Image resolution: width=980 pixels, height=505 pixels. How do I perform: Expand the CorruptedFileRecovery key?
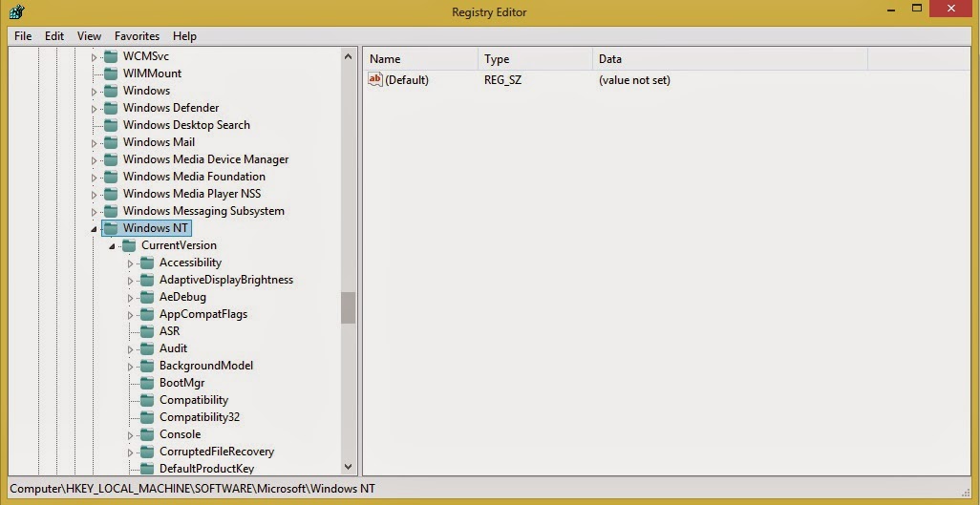[x=131, y=452]
